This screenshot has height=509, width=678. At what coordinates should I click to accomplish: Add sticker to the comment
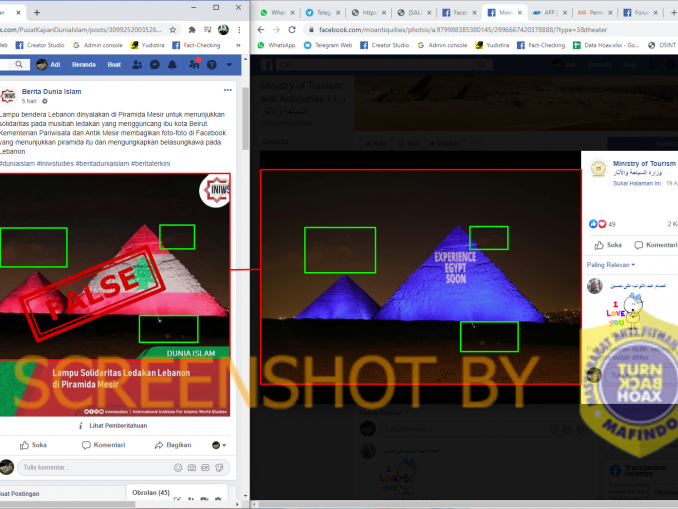(219, 467)
